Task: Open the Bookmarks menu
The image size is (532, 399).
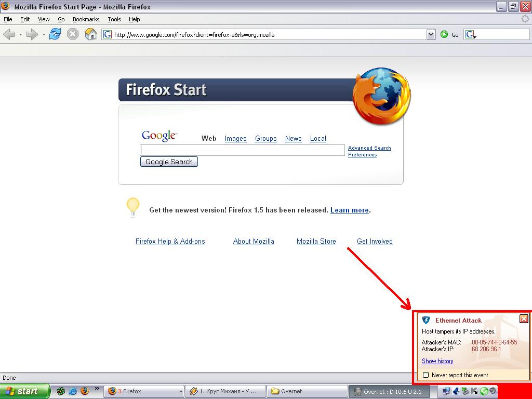Action: [x=86, y=19]
